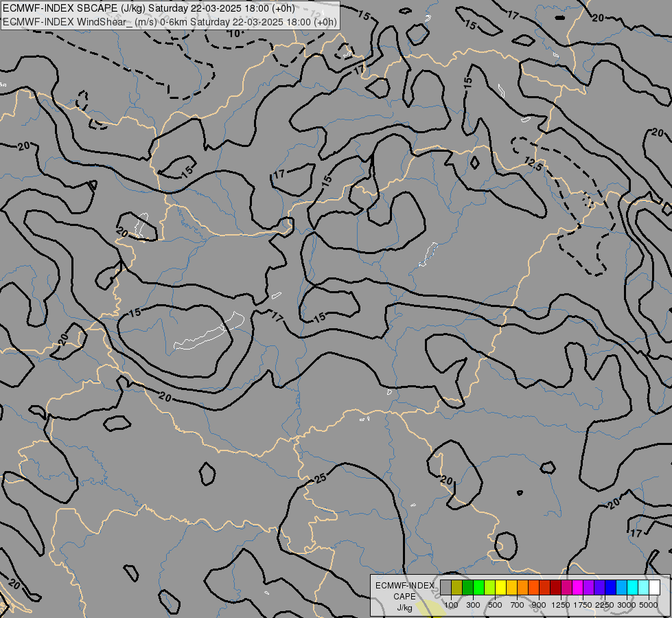Click the legend label '2250'
Screen dimensions: 672x618
tap(605, 605)
